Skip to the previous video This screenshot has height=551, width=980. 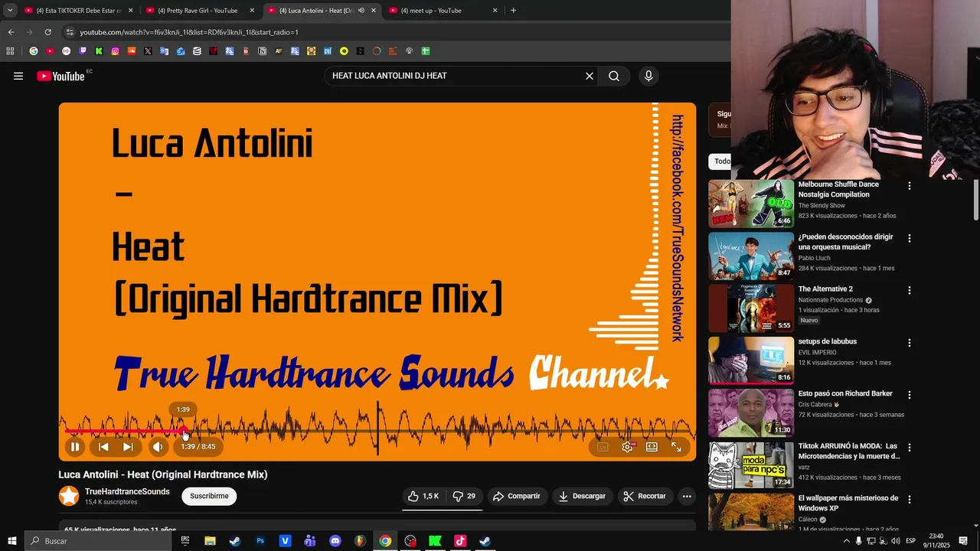(x=103, y=447)
